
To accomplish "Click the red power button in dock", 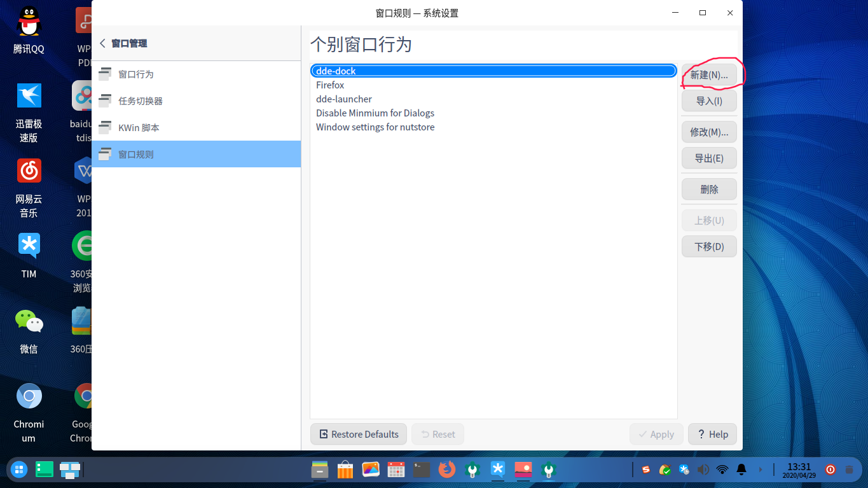I will point(830,470).
